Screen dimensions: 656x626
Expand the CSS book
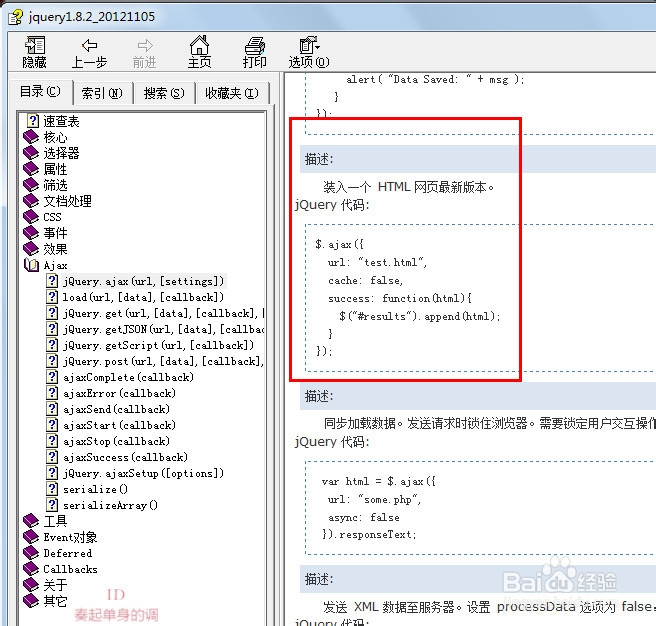tap(43, 217)
